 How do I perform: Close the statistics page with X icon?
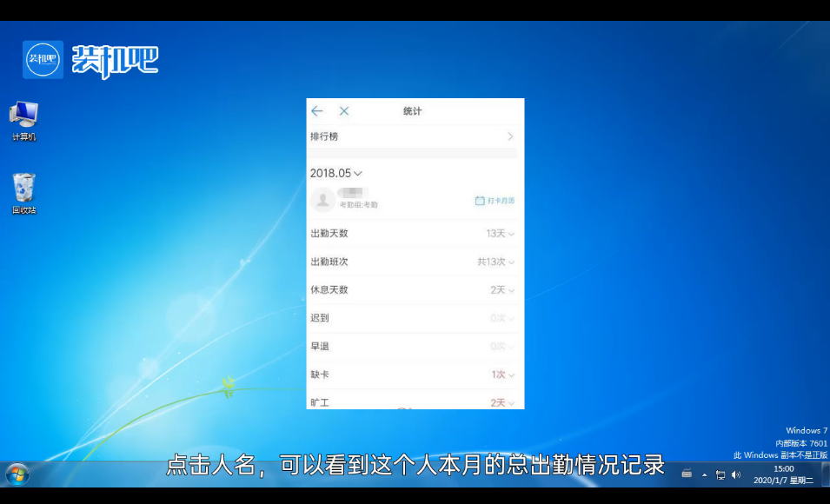(x=344, y=111)
